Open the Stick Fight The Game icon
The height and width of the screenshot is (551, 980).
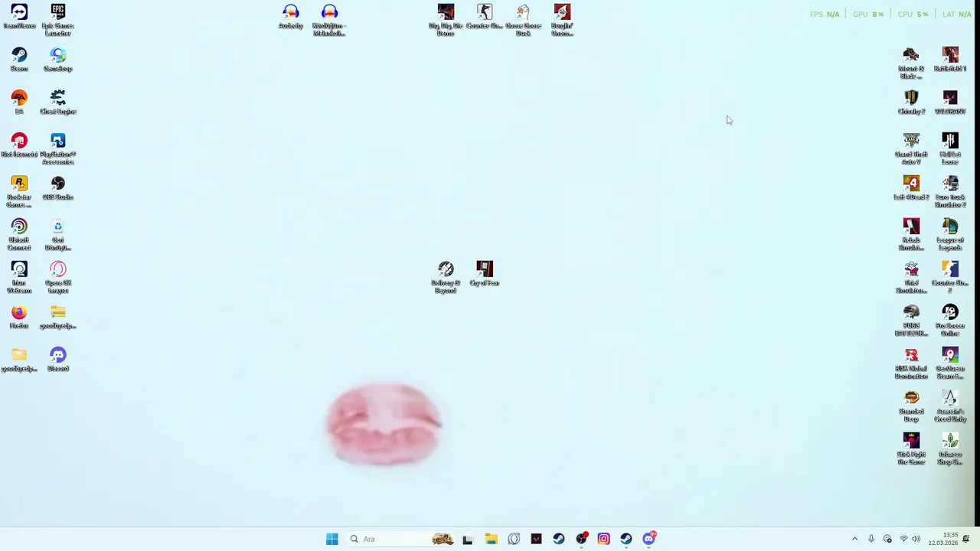click(x=911, y=448)
